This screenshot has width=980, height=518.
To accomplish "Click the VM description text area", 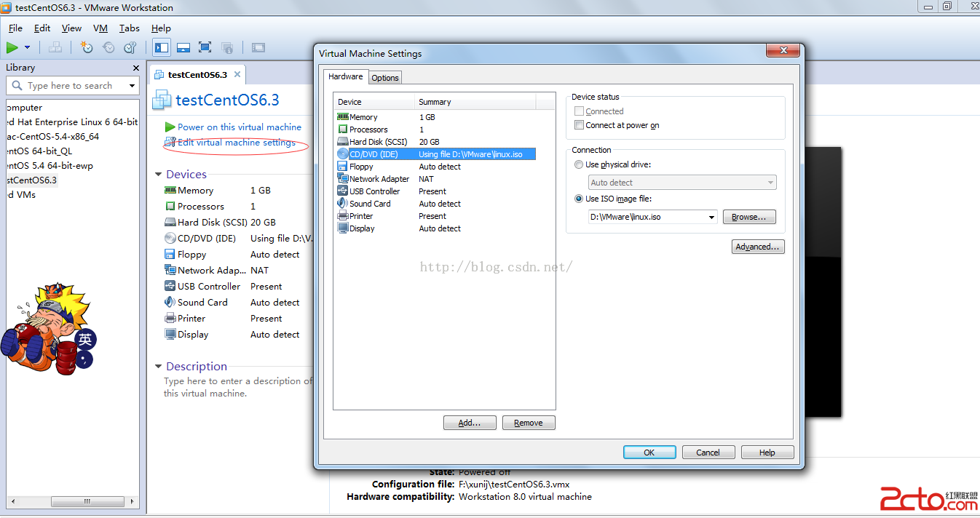I will coord(237,387).
